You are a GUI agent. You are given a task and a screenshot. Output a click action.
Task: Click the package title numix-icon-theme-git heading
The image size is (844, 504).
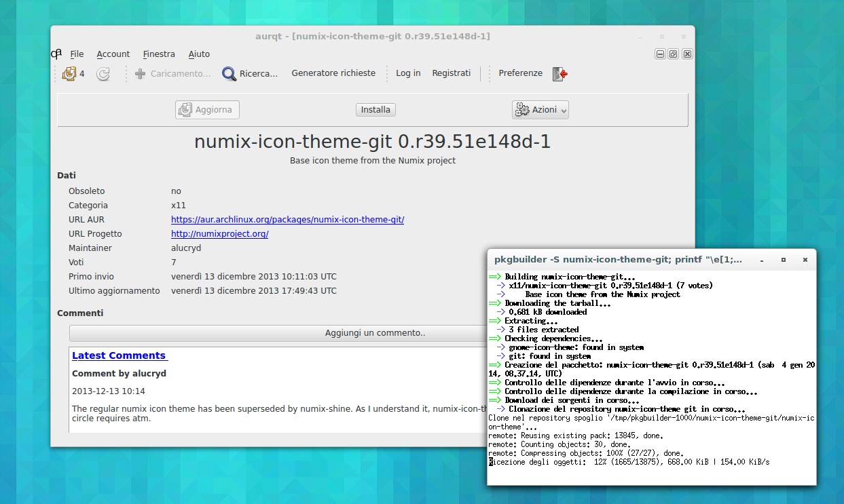point(372,142)
